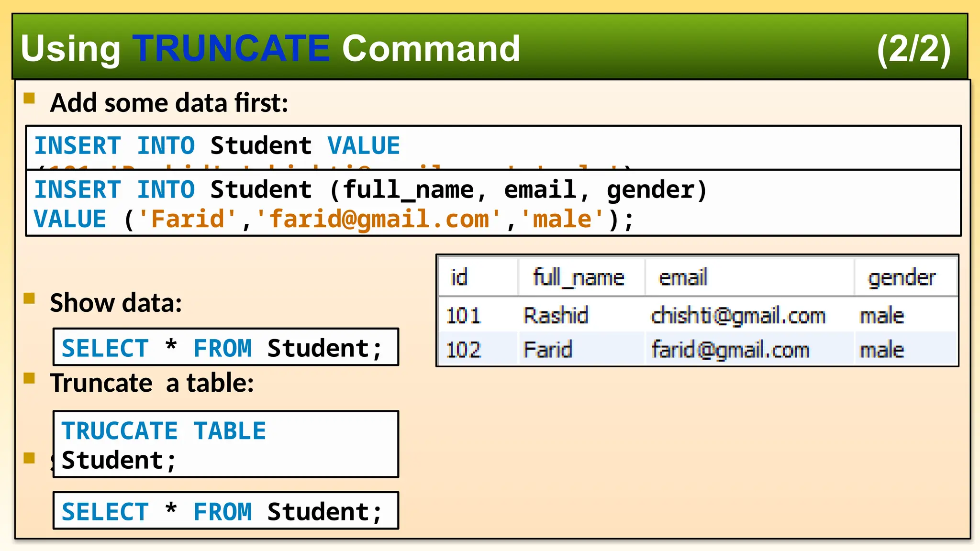Click the farid@gmail.com table cell
This screenshot has width=980, height=551.
730,350
